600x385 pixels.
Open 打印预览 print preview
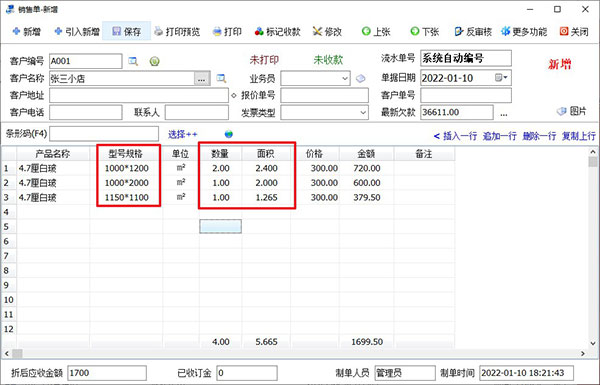[177, 31]
